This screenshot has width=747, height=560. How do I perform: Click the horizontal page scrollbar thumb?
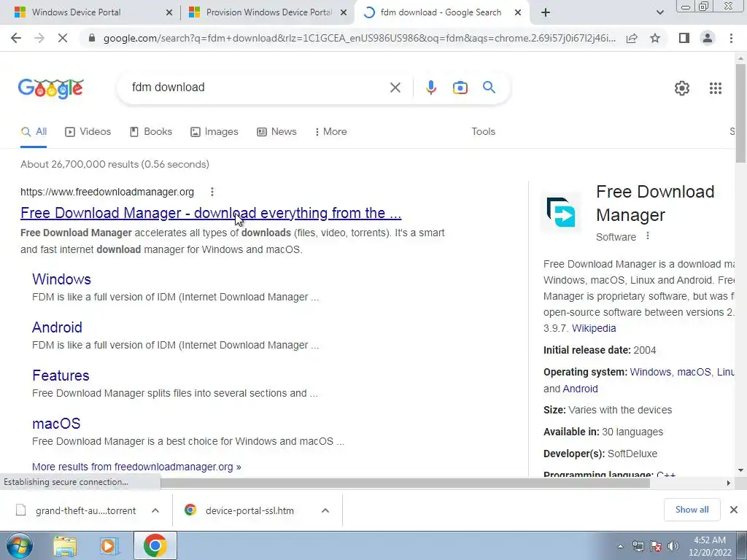coord(405,483)
